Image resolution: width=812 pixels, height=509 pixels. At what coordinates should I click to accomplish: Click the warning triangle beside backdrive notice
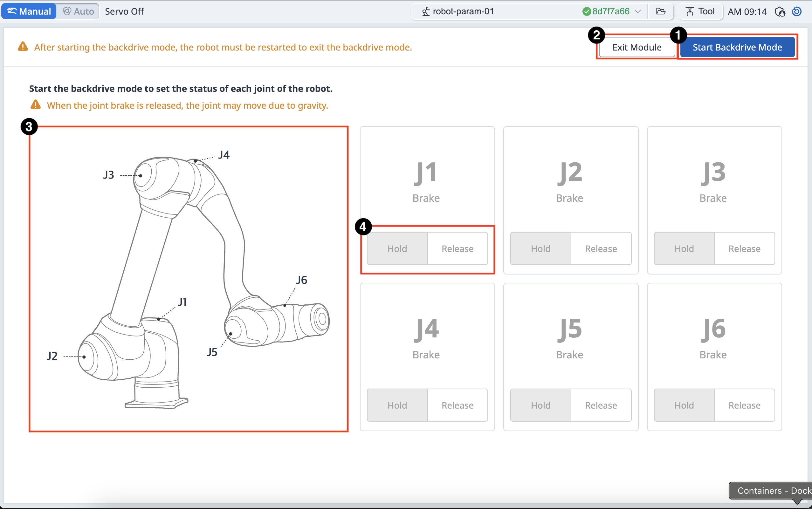pyautogui.click(x=23, y=47)
